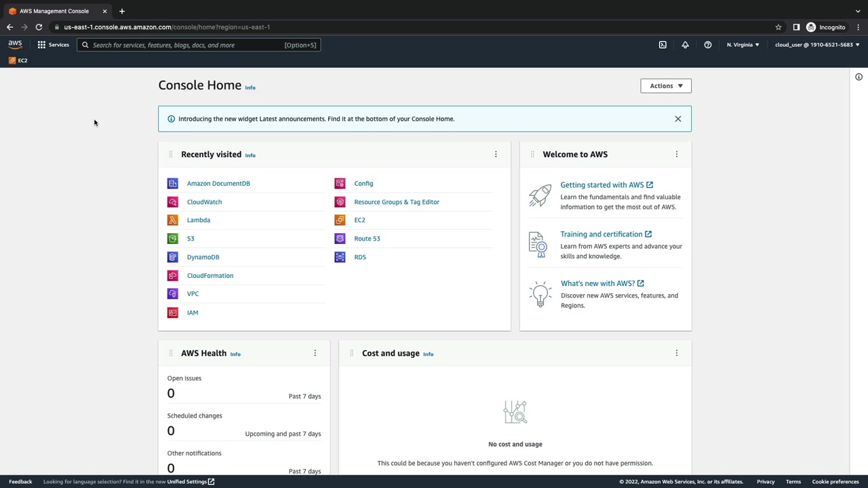Bookmark this page with star icon
Viewport: 868px width, 488px height.
[x=778, y=27]
